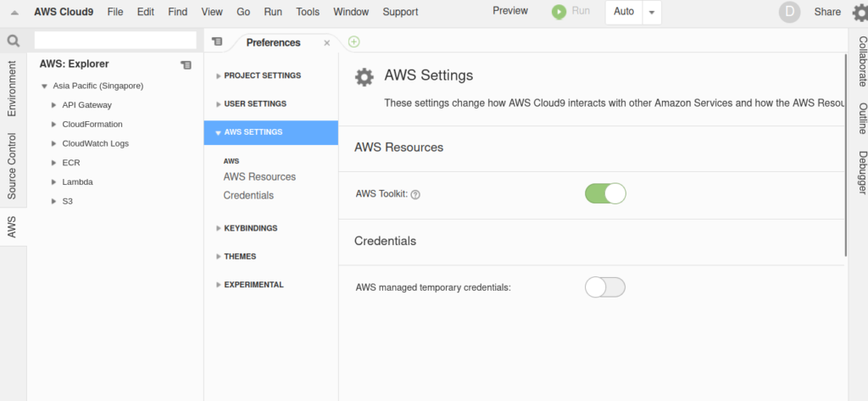Open the Debugger side panel
868x401 pixels.
click(862, 173)
